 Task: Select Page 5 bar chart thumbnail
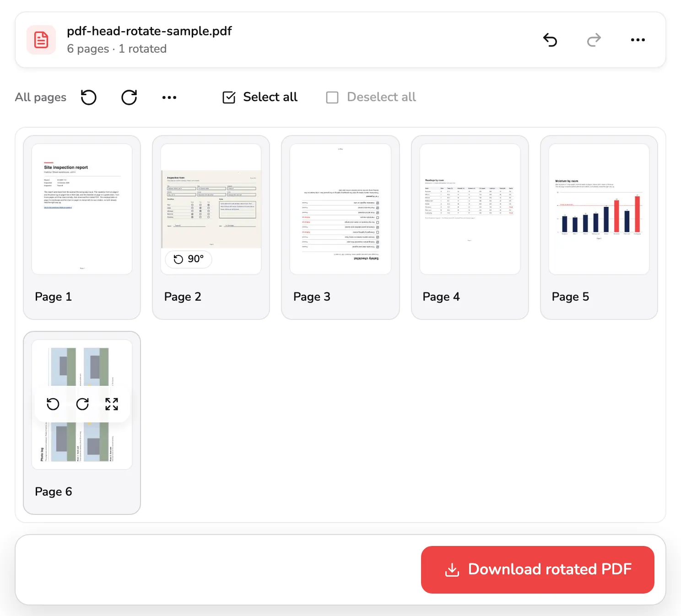click(599, 209)
